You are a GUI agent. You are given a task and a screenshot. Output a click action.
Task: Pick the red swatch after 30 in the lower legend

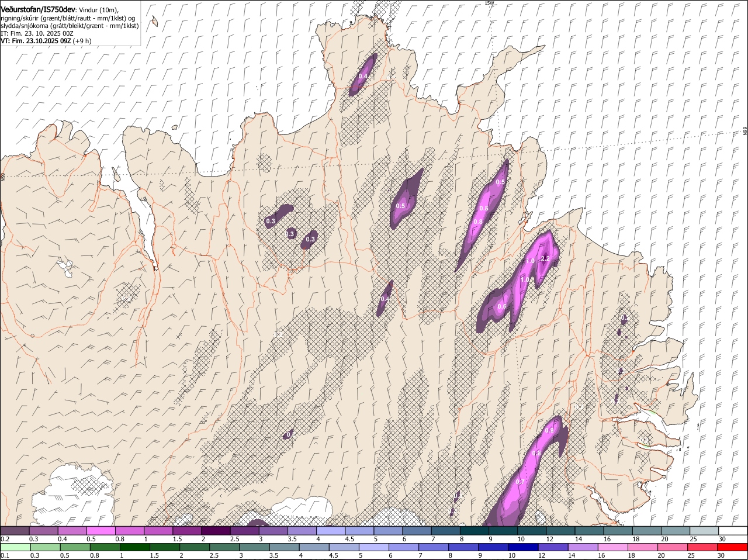(732, 548)
